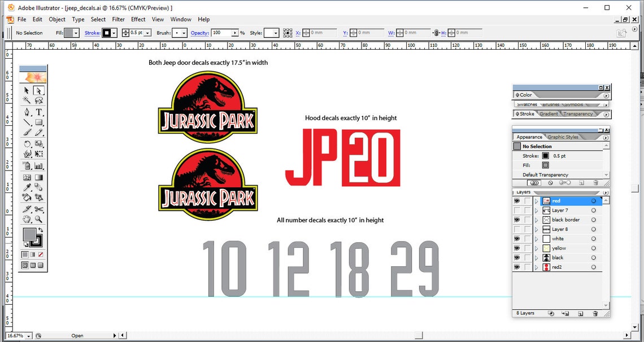Show the hidden Layer 7
Viewport: 644px width, 342px height.
517,210
